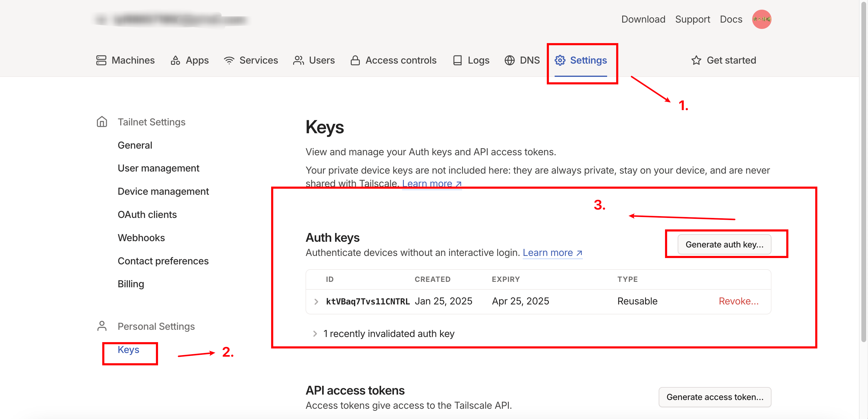Viewport: 868px width, 419px height.
Task: Click the Settings gear icon
Action: coord(560,60)
